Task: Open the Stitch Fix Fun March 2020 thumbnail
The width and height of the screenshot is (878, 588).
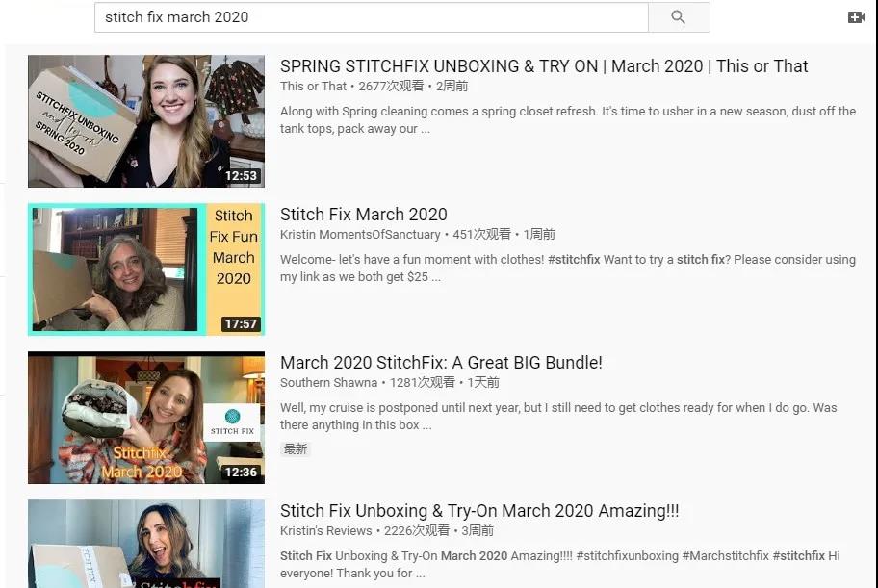Action: [146, 269]
